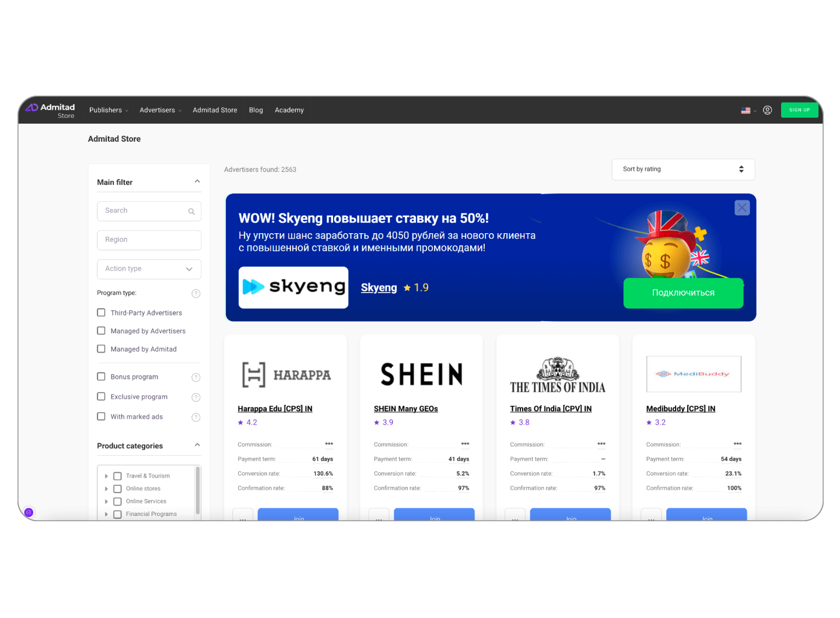Click the US flag language icon

coord(745,110)
